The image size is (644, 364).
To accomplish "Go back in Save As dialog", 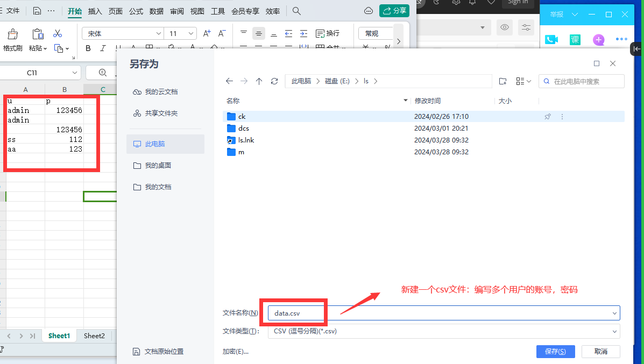I will 229,81.
